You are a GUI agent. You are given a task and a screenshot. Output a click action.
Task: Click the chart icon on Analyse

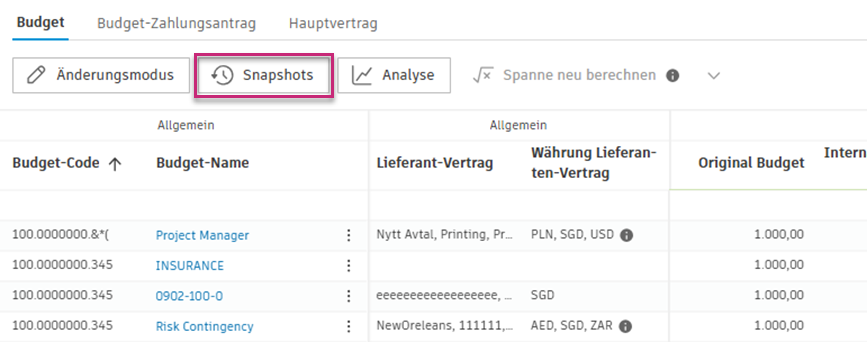[362, 76]
